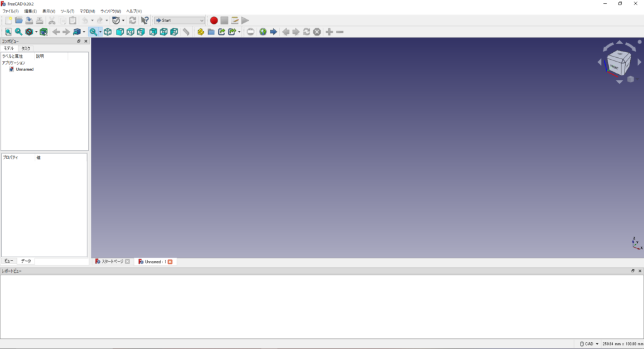Click the yellow Create Part icon

pos(201,31)
